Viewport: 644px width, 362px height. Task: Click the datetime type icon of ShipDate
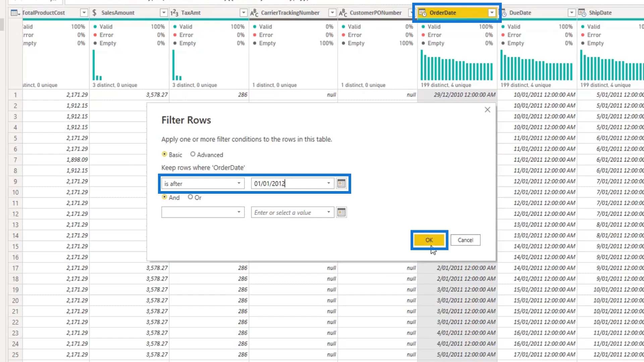(582, 13)
